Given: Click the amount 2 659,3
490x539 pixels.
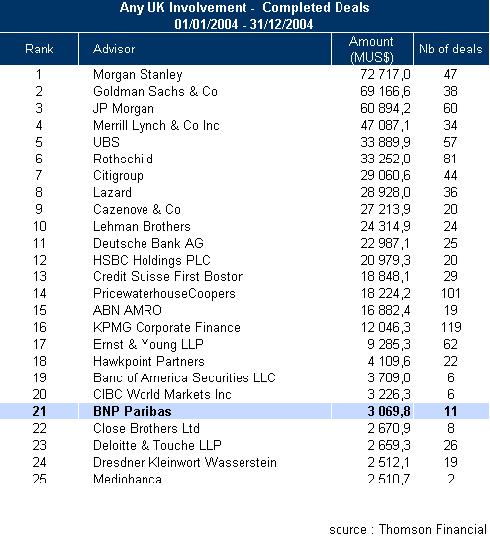Looking at the screenshot, I should tap(389, 445).
